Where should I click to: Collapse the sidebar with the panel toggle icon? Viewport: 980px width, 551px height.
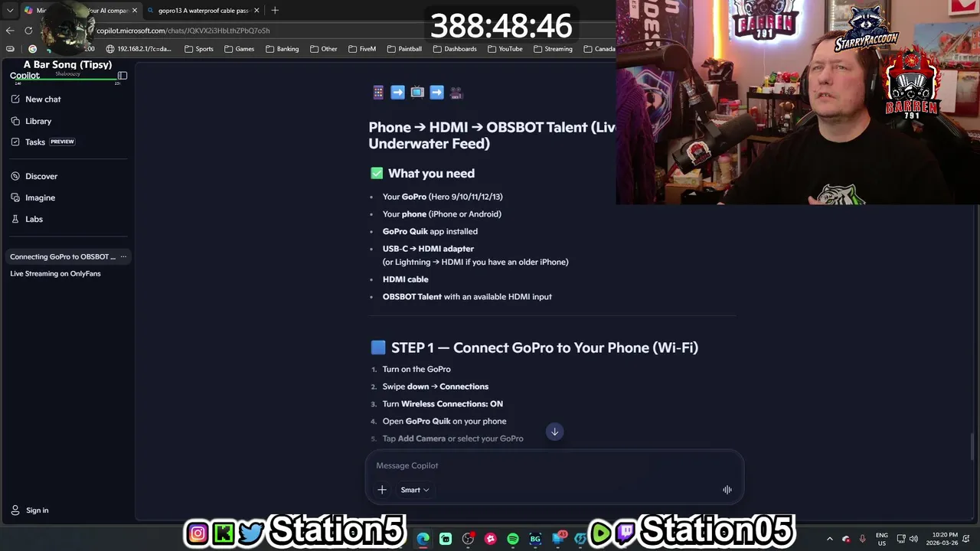tap(122, 76)
